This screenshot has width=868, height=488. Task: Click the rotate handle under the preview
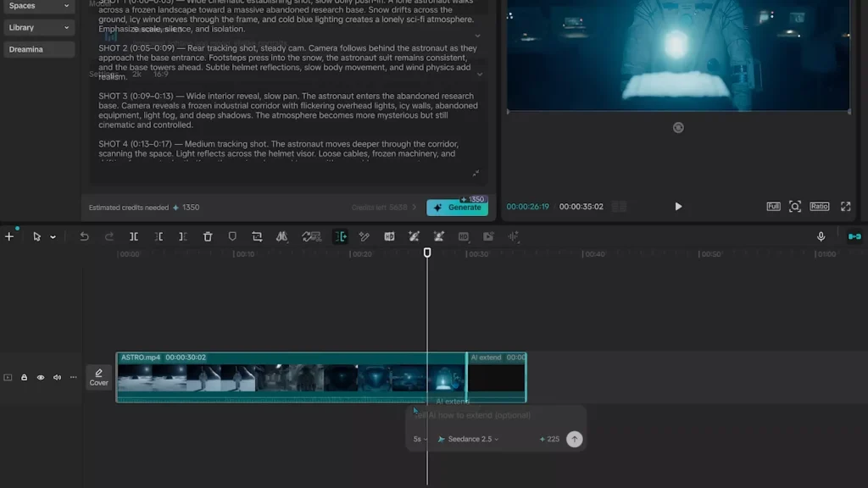click(678, 128)
